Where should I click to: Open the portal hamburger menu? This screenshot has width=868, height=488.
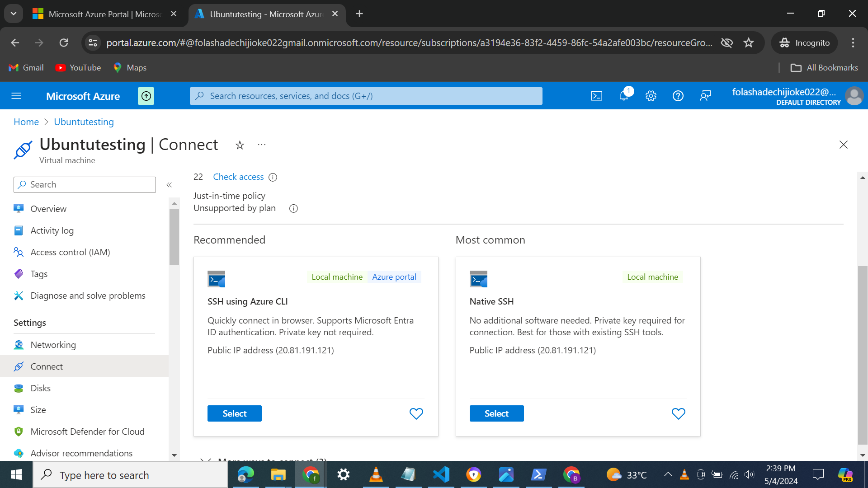tap(16, 96)
